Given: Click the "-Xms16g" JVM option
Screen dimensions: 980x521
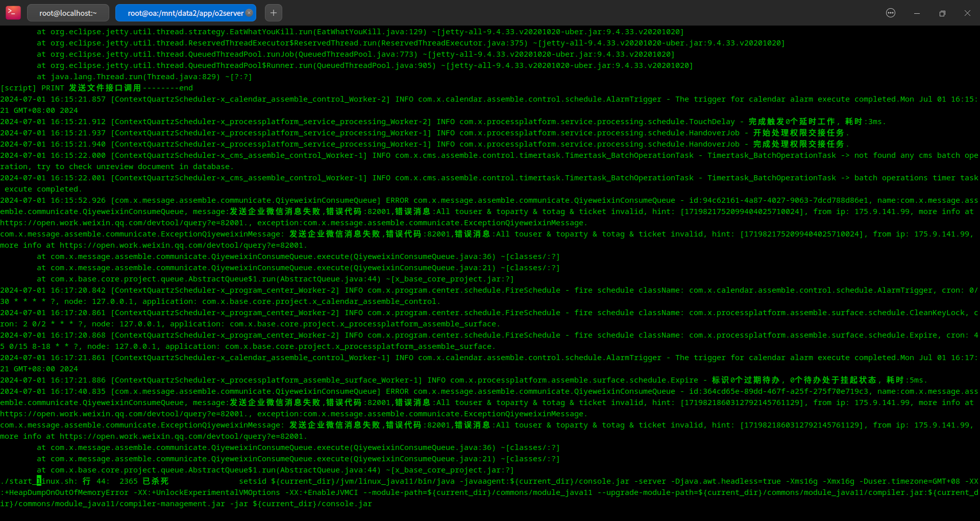Looking at the screenshot, I should [801, 481].
